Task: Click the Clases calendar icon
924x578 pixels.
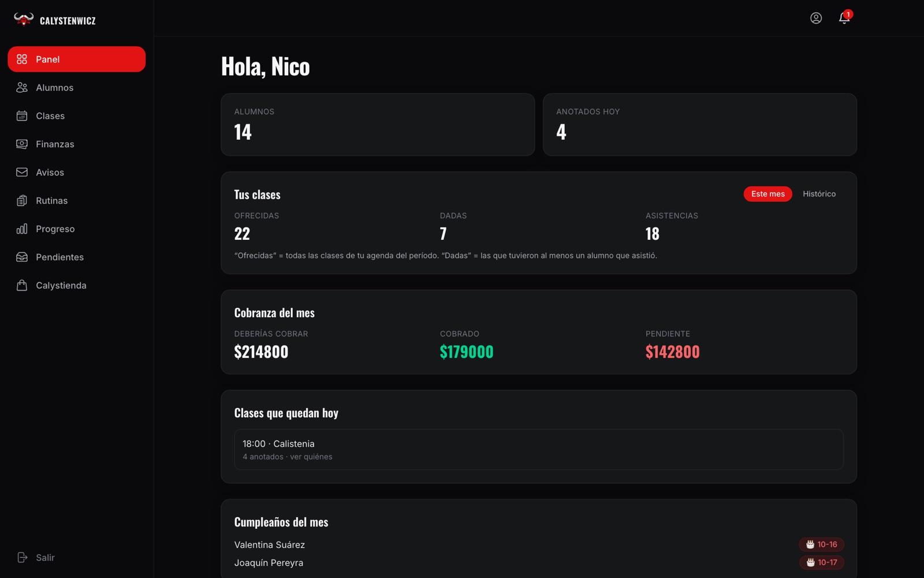Action: point(22,116)
